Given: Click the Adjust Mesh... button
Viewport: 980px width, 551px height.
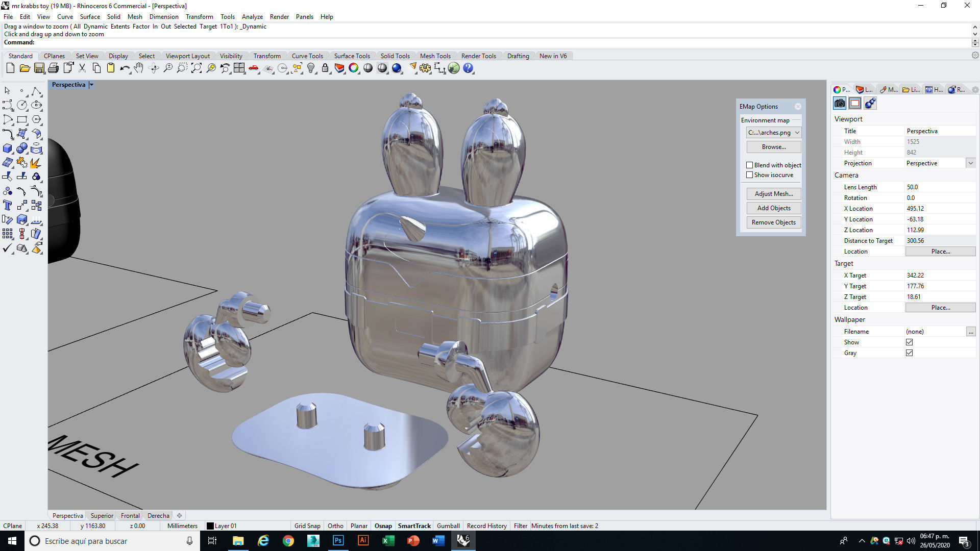Looking at the screenshot, I should coord(774,194).
